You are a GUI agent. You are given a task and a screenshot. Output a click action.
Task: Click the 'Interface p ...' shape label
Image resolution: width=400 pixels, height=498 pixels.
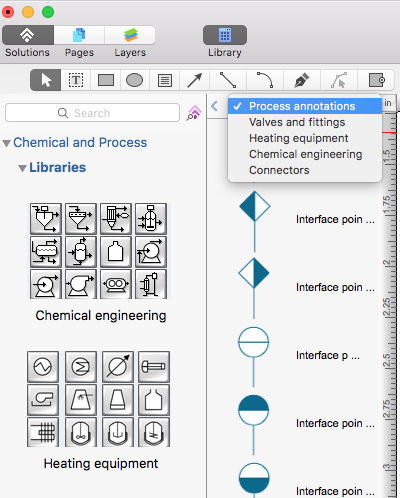328,355
